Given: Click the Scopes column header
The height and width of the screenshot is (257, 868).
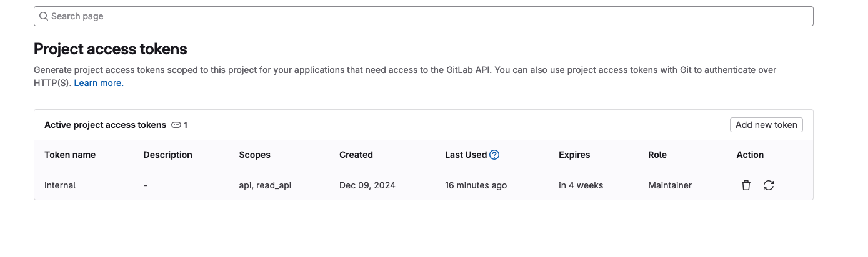Looking at the screenshot, I should (254, 155).
